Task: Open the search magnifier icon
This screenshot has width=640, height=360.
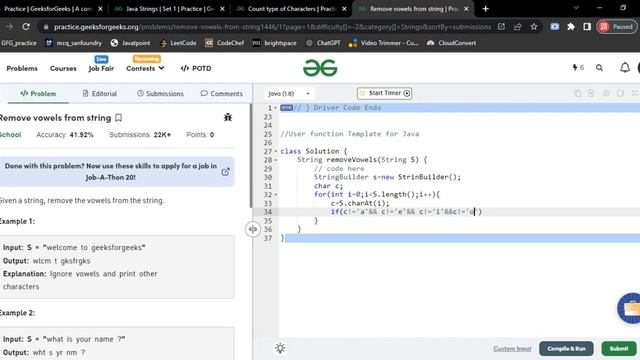Action: [599, 68]
